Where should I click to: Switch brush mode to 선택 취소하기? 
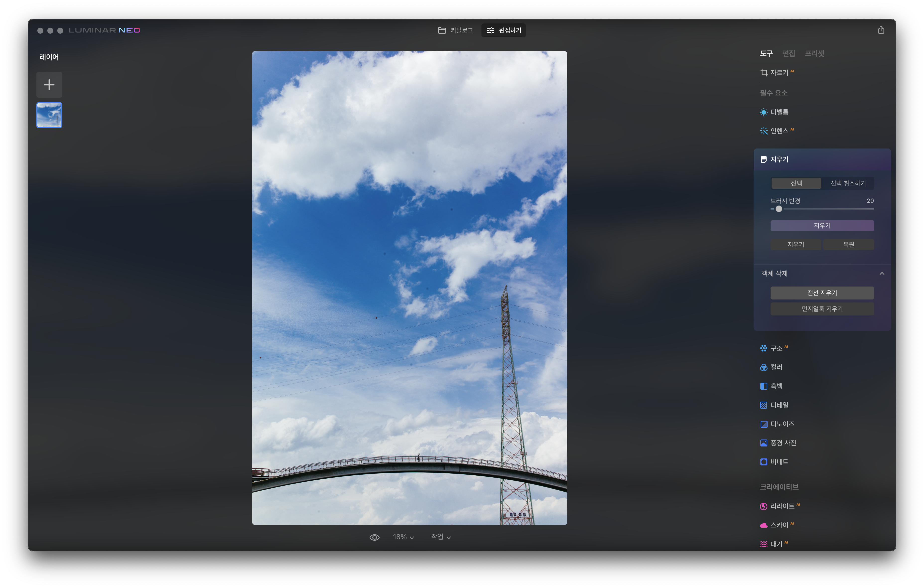848,183
